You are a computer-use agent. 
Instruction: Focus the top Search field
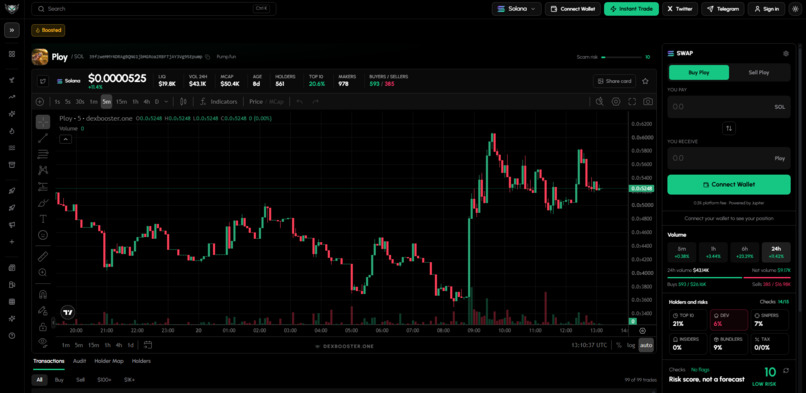coord(154,9)
